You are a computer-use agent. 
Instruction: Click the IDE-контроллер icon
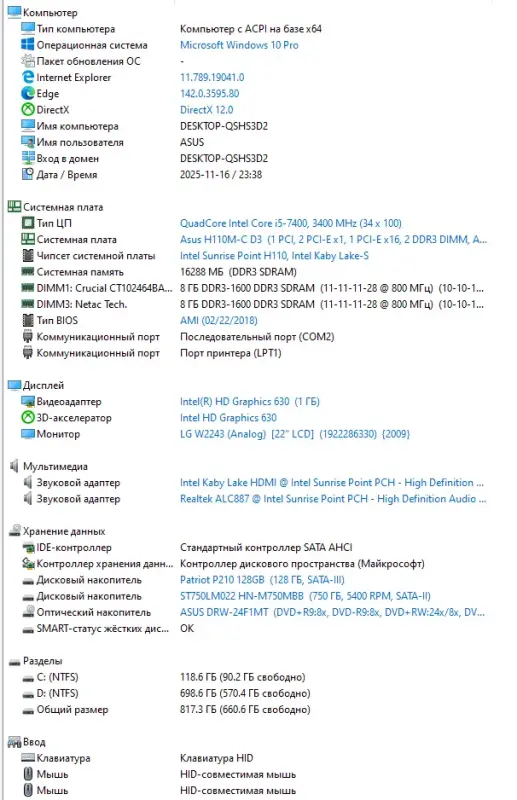[x=28, y=547]
